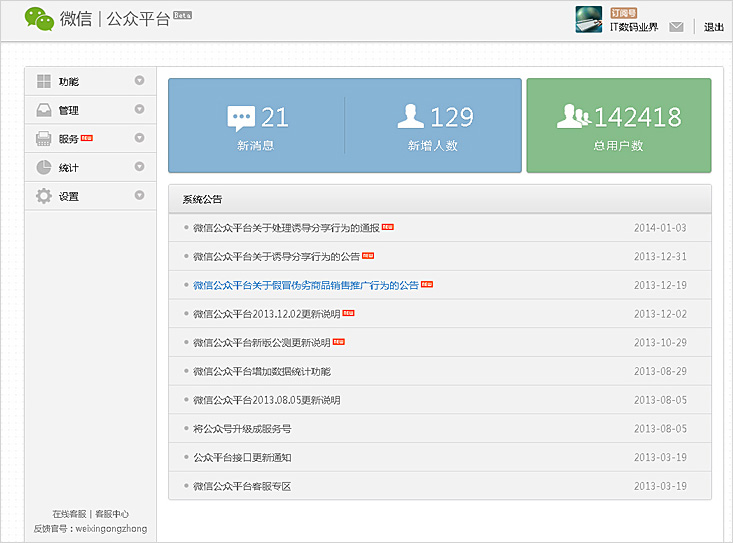Click the group total users icon

point(573,116)
